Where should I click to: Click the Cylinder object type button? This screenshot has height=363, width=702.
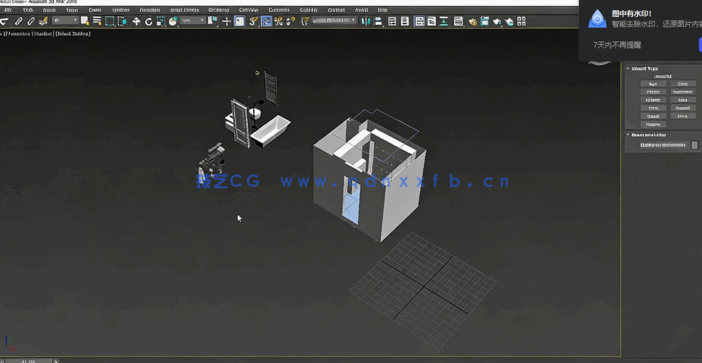click(x=653, y=100)
